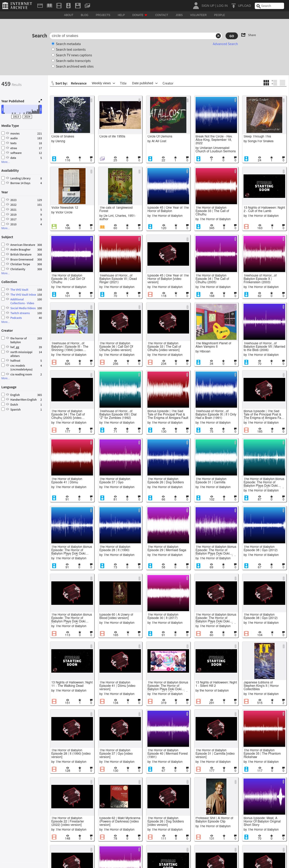The height and width of the screenshot is (868, 289).
Task: Switch to detailed list view
Action: [x=274, y=83]
